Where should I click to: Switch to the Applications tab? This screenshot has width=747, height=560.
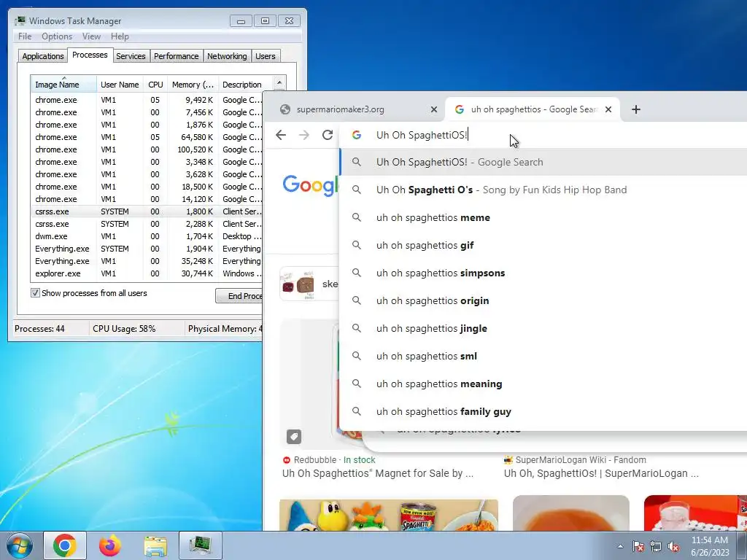tap(43, 56)
